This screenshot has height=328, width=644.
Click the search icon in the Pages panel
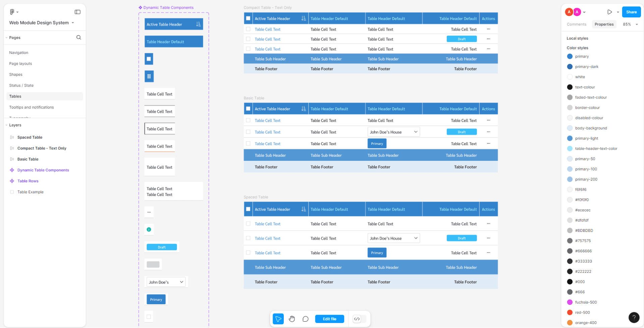tap(78, 37)
